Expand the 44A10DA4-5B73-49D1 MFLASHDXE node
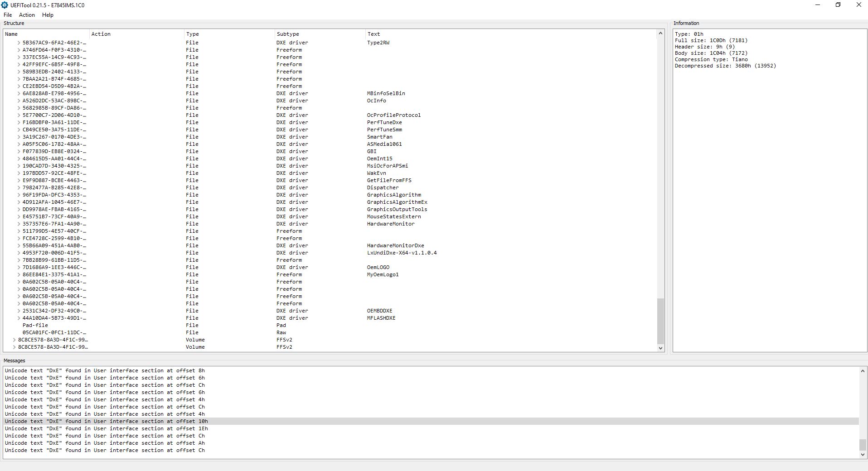 tap(19, 318)
